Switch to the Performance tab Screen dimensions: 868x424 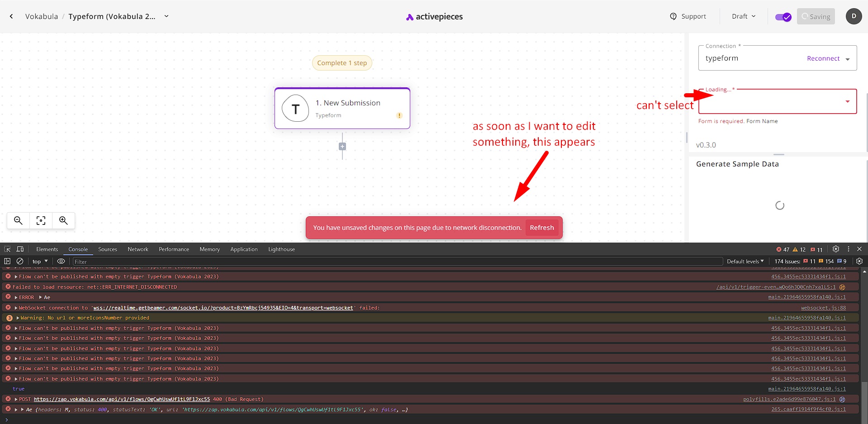click(174, 249)
